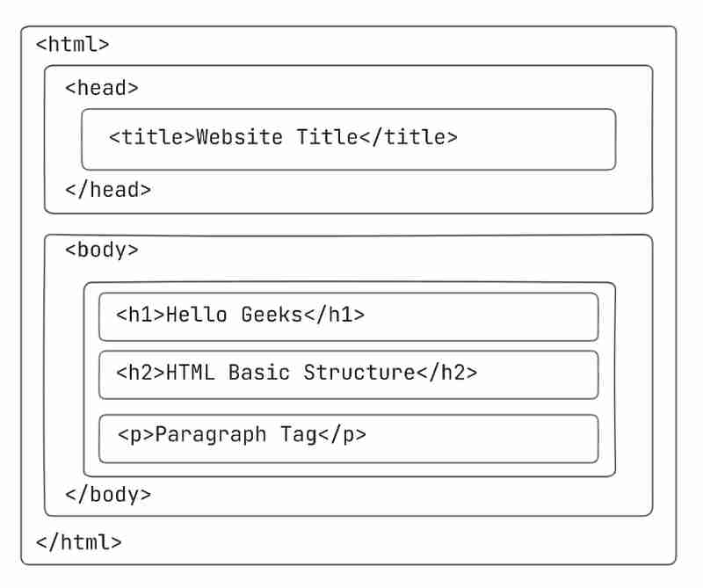Click the opening <h1> tag
This screenshot has width=703, height=588.
141,315
